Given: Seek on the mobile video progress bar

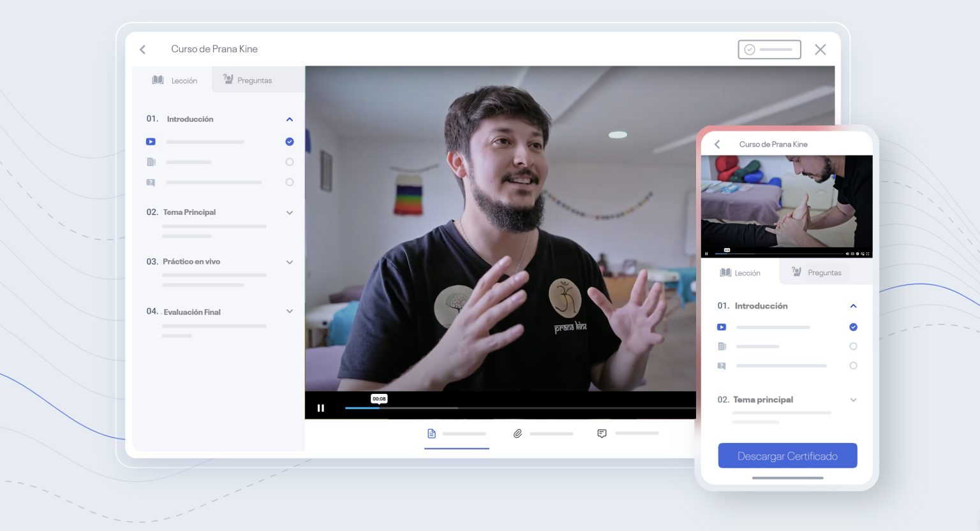Looking at the screenshot, I should click(779, 254).
